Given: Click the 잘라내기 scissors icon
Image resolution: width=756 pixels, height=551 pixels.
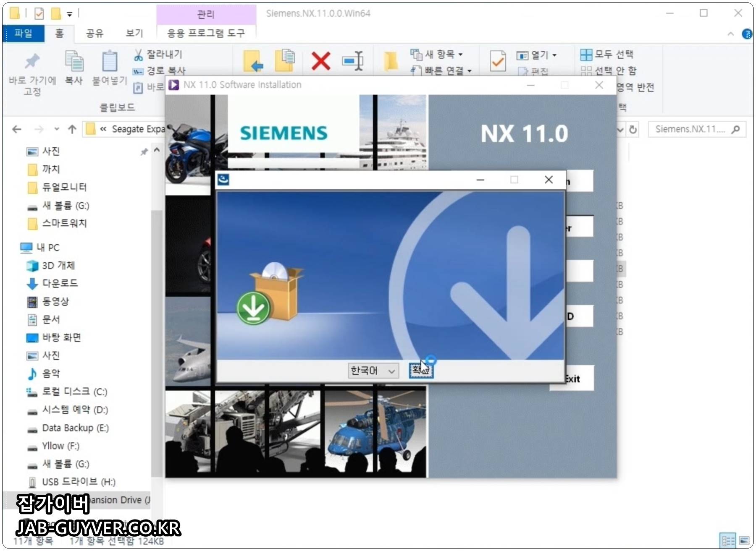Looking at the screenshot, I should coord(138,55).
